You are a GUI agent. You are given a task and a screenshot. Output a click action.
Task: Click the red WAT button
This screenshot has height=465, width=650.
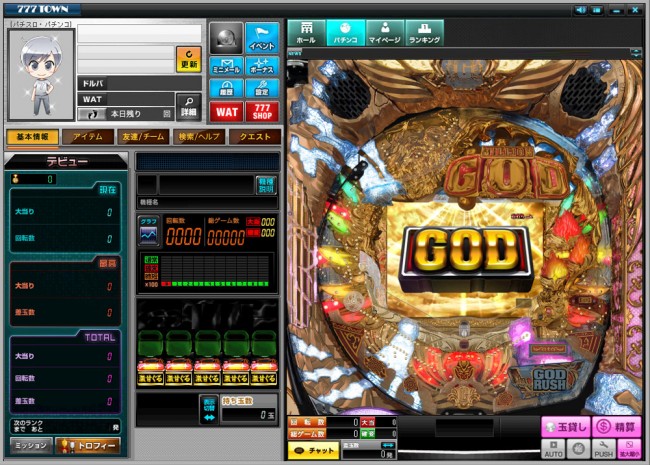pos(226,112)
